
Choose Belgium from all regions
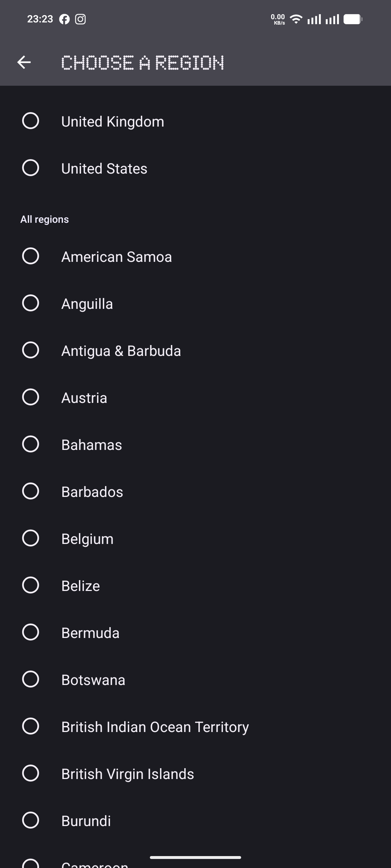pos(30,538)
